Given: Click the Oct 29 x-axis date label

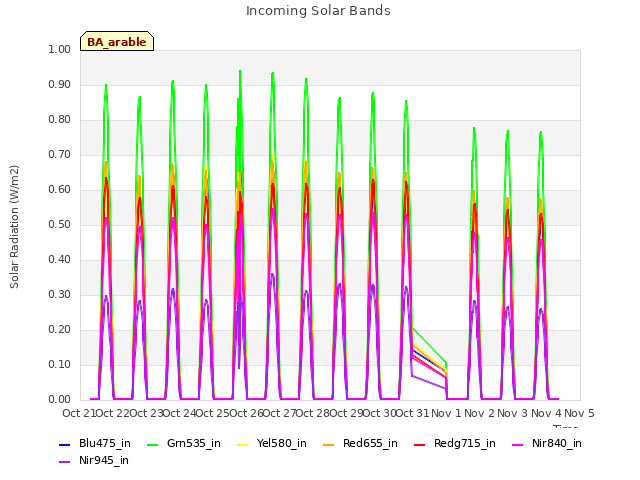Looking at the screenshot, I should [x=346, y=413].
